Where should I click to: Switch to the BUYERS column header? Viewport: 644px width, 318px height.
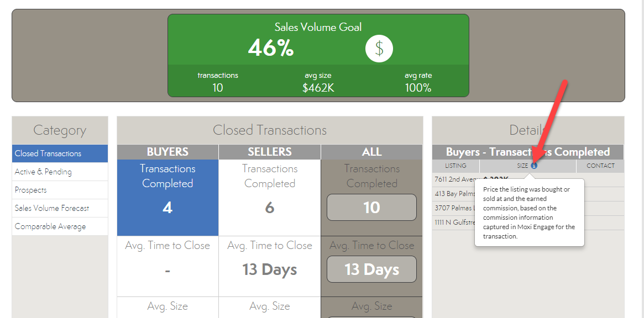pyautogui.click(x=167, y=151)
